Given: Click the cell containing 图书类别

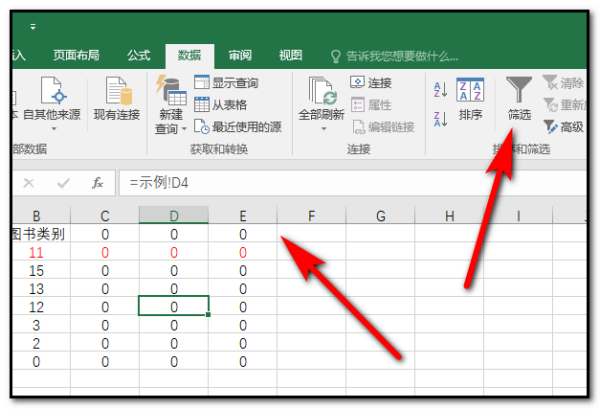Looking at the screenshot, I should [x=41, y=234].
